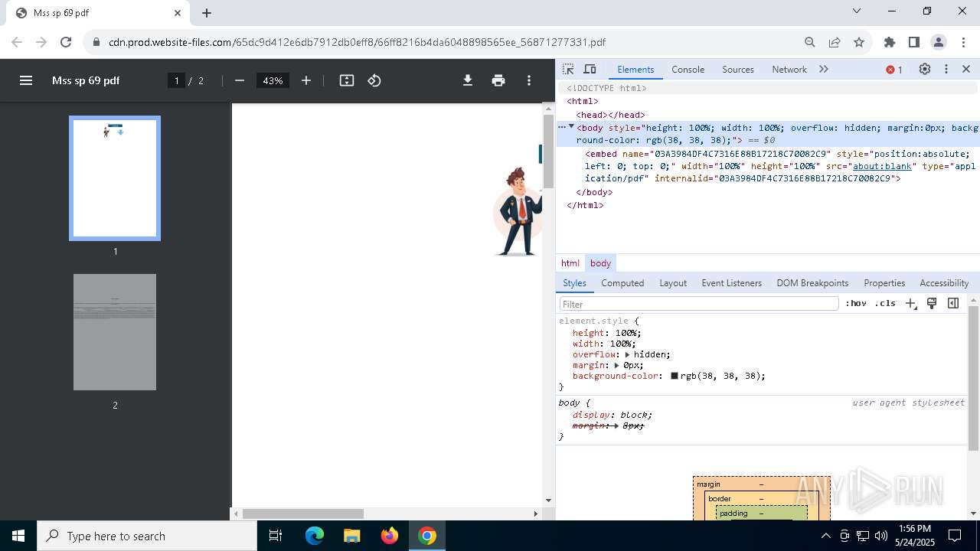
Task: Toggle Chrome side panel
Action: coord(914,42)
